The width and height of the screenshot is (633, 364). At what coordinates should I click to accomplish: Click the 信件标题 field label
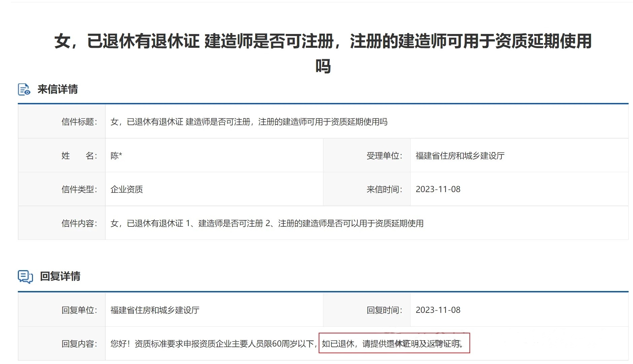[79, 122]
